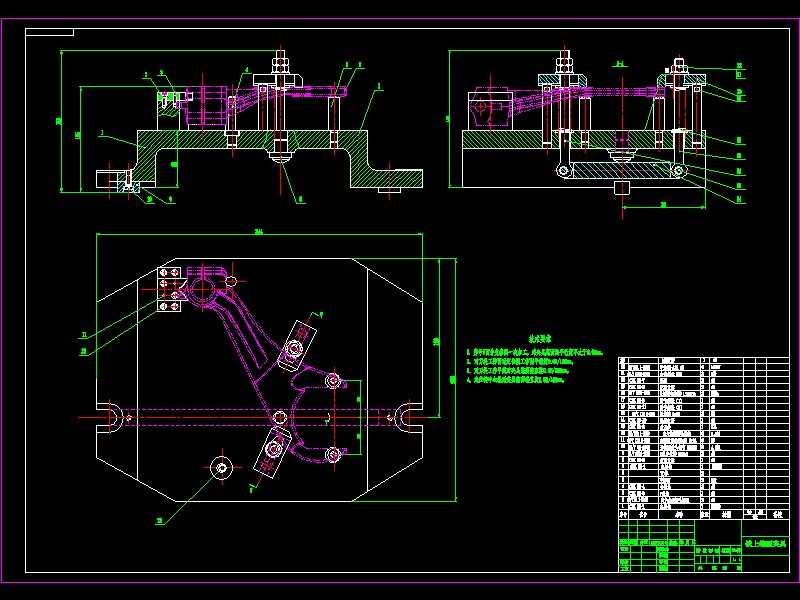The height and width of the screenshot is (600, 800).
Task: Select the green hatched base plate in front view
Action: 251,139
